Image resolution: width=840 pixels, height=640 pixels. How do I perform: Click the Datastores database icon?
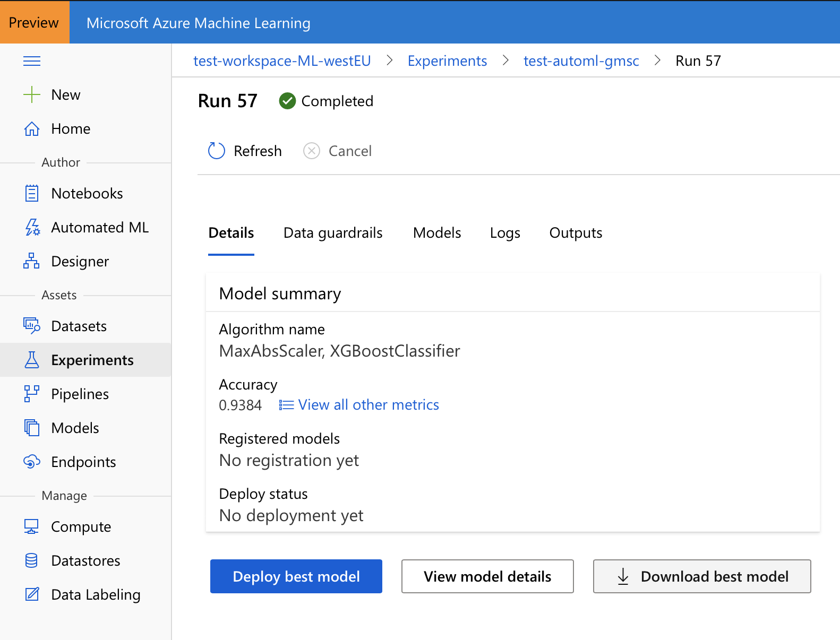coord(32,560)
